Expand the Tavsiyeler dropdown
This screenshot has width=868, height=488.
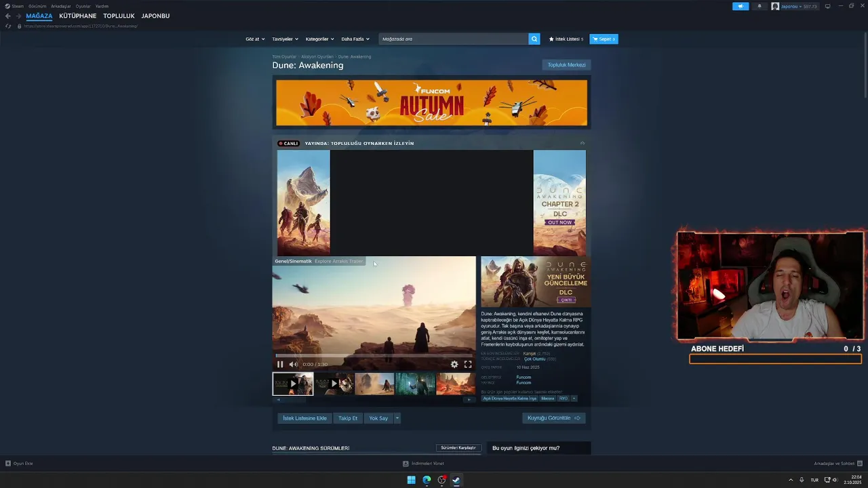click(x=285, y=39)
